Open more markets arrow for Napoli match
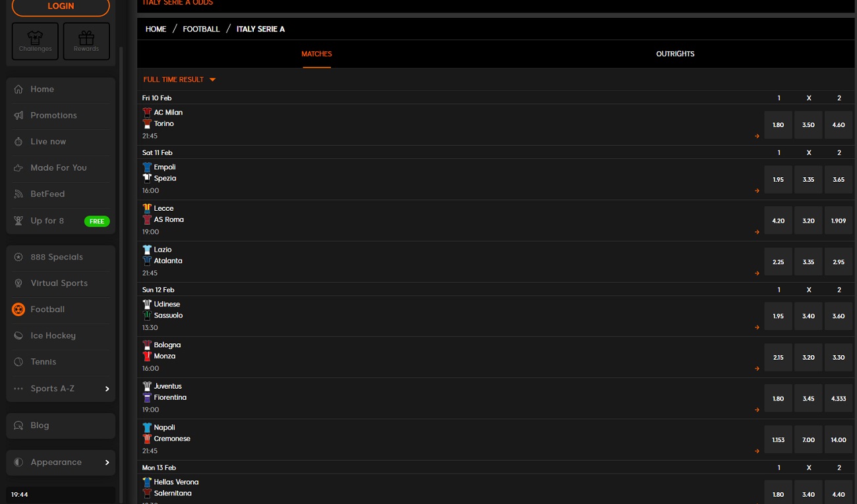The image size is (857, 504). [x=757, y=451]
